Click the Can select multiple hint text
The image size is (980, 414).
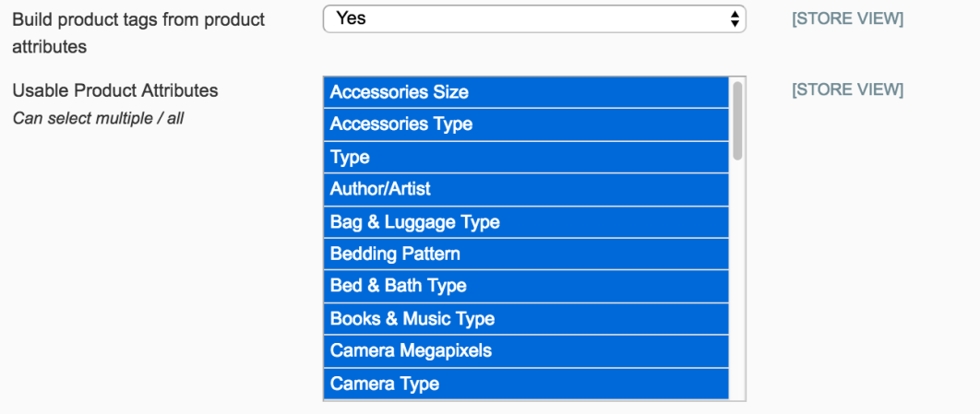click(98, 119)
